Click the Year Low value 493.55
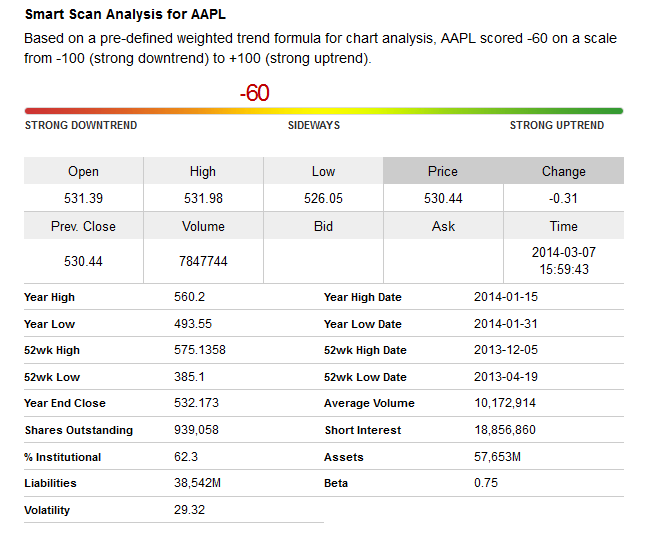This screenshot has width=648, height=536. [193, 324]
